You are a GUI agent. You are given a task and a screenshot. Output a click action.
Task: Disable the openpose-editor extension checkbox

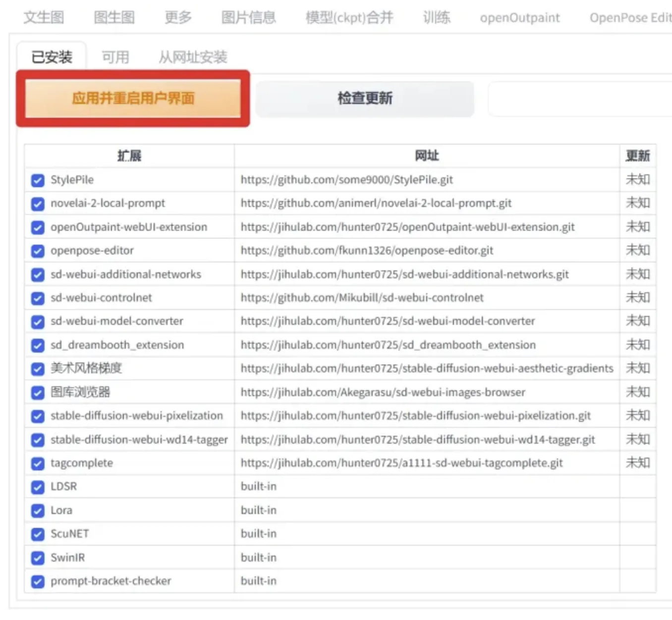[x=38, y=251]
